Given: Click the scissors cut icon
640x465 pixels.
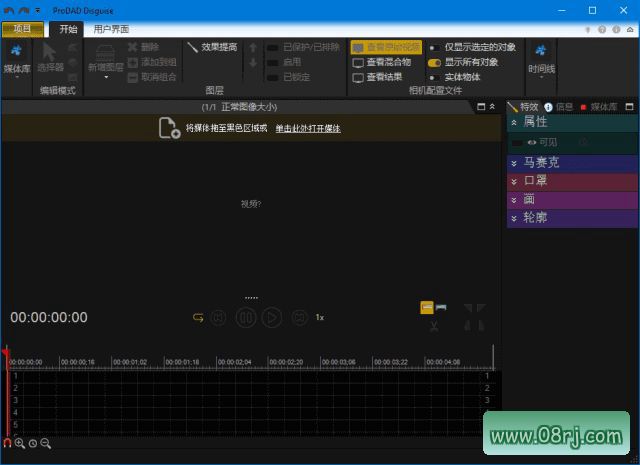Looking at the screenshot, I should 434,326.
